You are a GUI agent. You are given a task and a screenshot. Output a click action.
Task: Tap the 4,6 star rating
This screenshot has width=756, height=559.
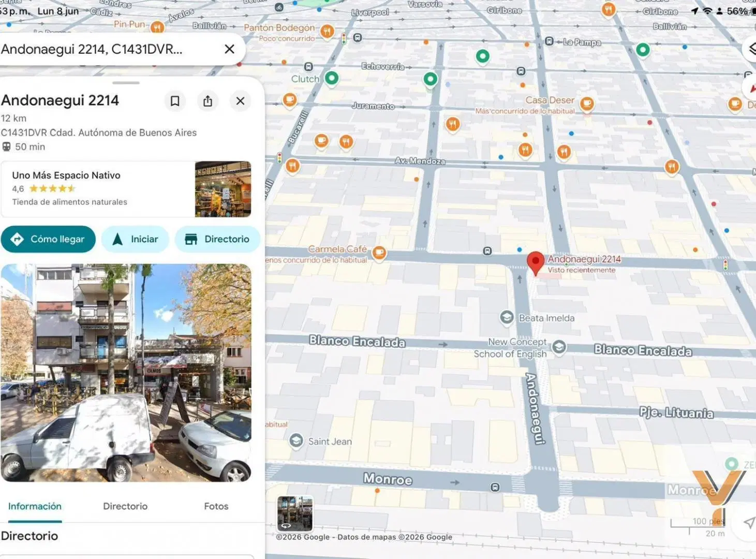44,189
